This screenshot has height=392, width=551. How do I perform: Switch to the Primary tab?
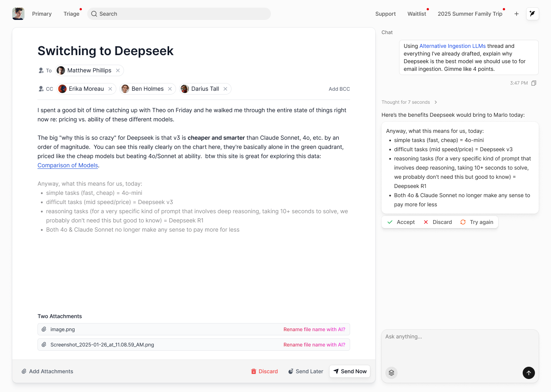[x=42, y=14]
